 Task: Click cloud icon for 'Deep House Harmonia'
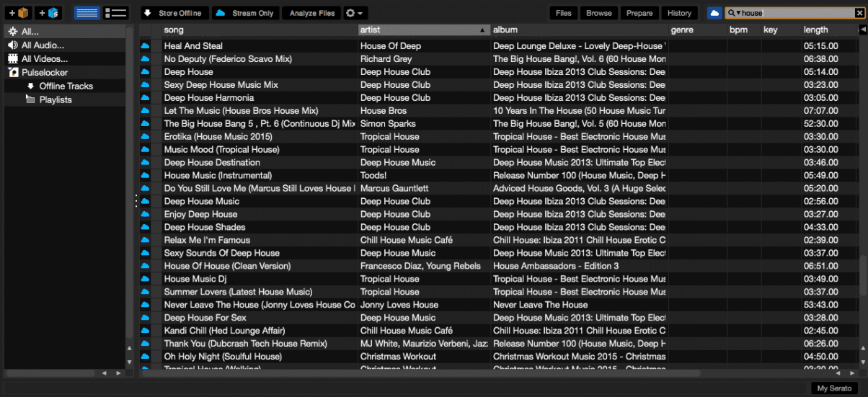pyautogui.click(x=145, y=98)
